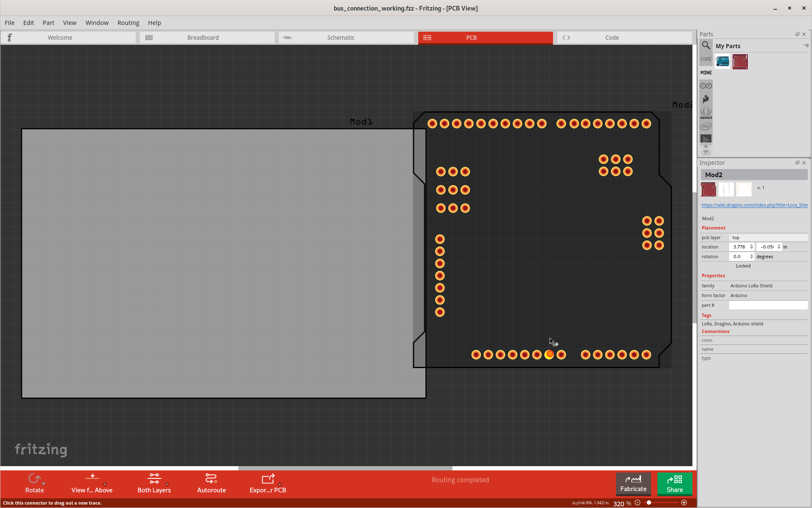Click the Rotate tool icon
Image resolution: width=812 pixels, height=508 pixels.
34,479
